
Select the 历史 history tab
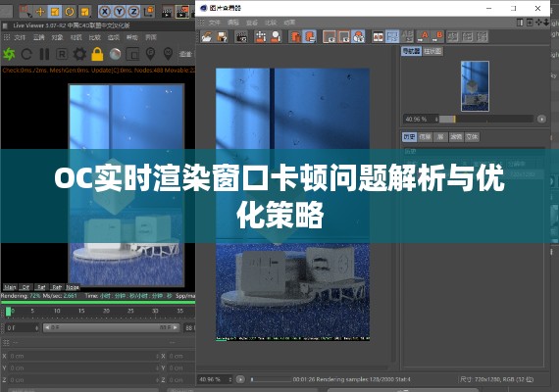[409, 137]
